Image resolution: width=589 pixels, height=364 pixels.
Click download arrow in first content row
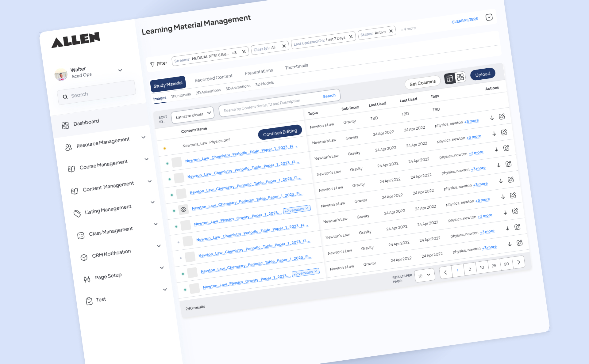[492, 118]
